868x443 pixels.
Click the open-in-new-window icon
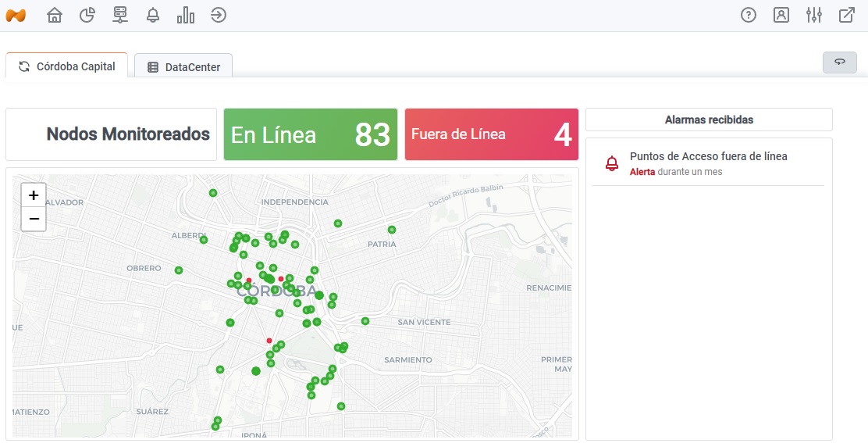click(x=847, y=15)
